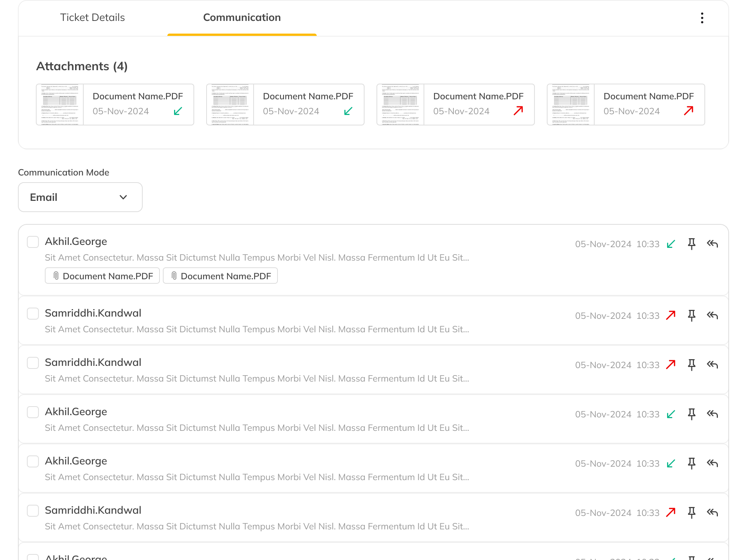This screenshot has width=747, height=560.
Task: Reply all to the first Samriddhi.Kandwal message
Action: (713, 315)
